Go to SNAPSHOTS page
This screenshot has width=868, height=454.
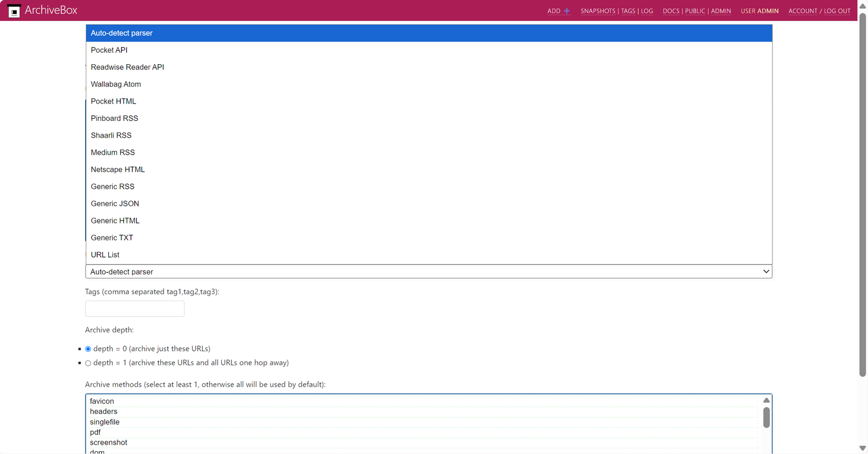click(x=598, y=11)
